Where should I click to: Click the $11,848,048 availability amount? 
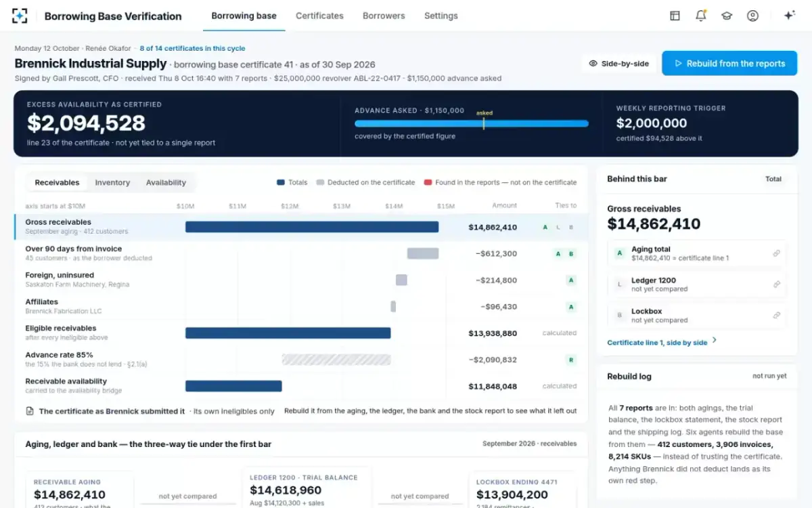[x=493, y=387]
